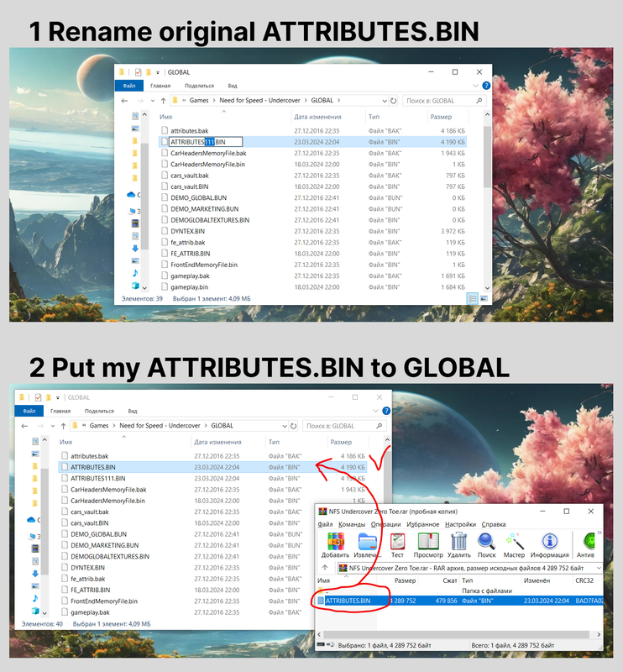623x672 pixels.
Task: Sort by Дата изменения column in step 1 Explorer
Action: (x=317, y=117)
